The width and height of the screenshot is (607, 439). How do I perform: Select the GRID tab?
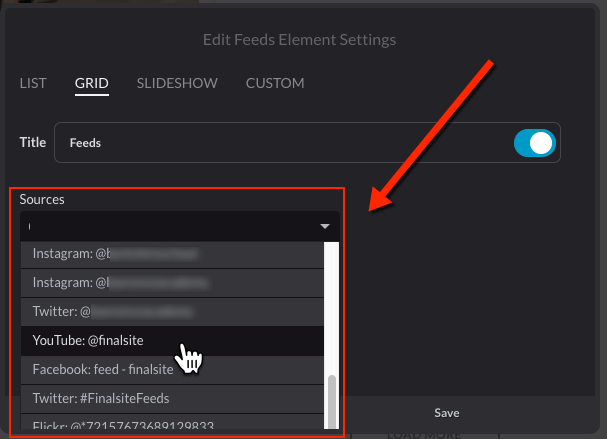92,83
